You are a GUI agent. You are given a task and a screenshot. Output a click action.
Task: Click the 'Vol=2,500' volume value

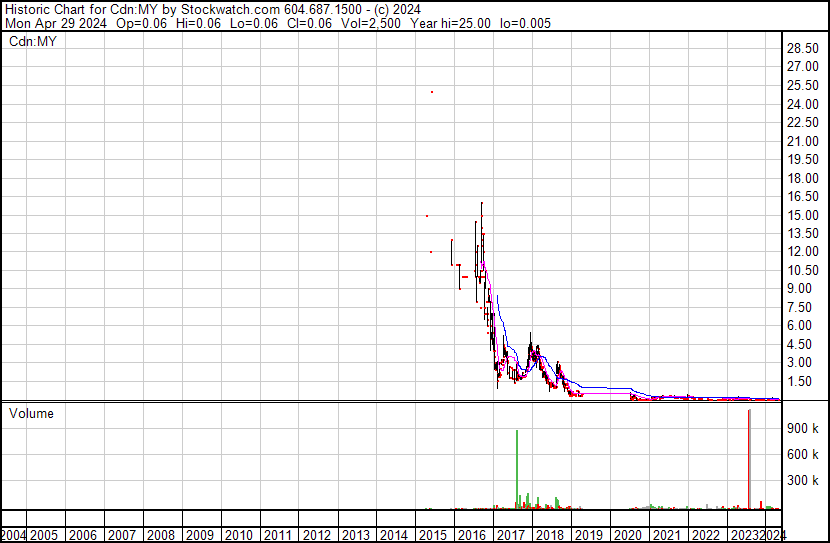pos(371,23)
